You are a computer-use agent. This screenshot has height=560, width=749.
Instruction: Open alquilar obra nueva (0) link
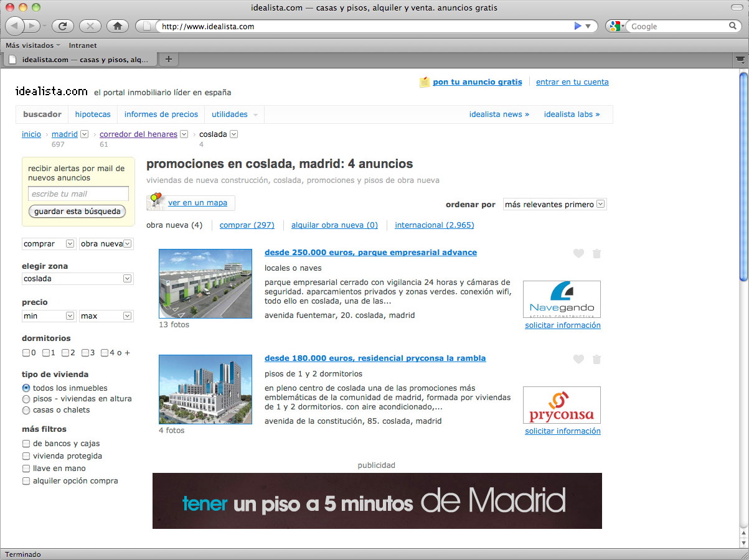[334, 225]
